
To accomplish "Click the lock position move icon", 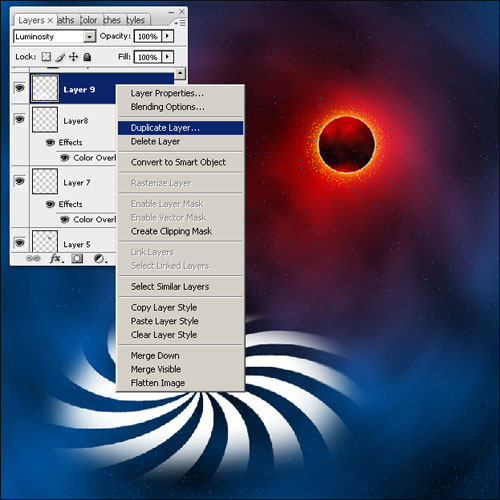I will click(x=73, y=57).
